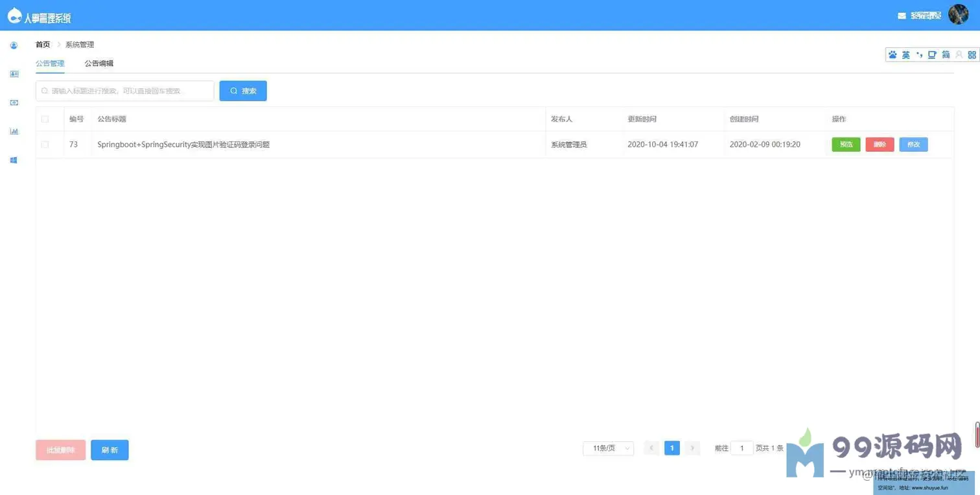Click the 发布人 column header
The image size is (980, 495).
click(x=561, y=119)
